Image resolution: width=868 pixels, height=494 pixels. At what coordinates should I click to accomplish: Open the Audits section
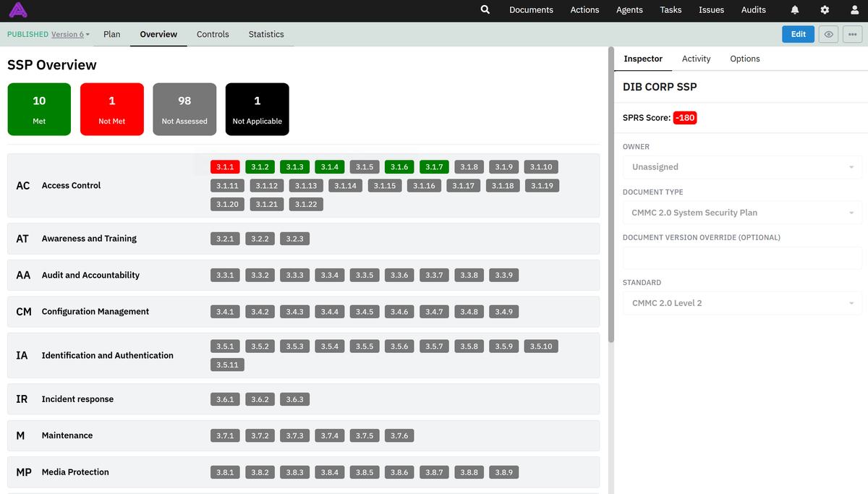point(753,10)
